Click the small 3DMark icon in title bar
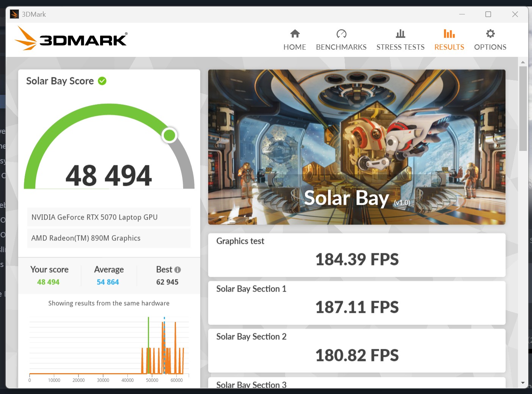 tap(14, 14)
